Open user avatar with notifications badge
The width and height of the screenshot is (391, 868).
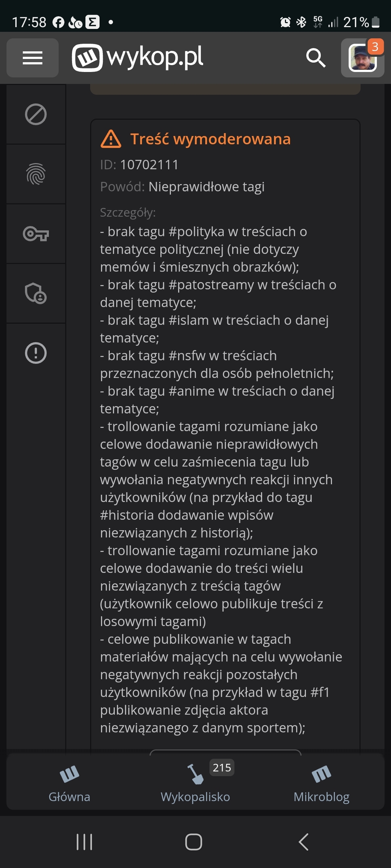click(362, 58)
